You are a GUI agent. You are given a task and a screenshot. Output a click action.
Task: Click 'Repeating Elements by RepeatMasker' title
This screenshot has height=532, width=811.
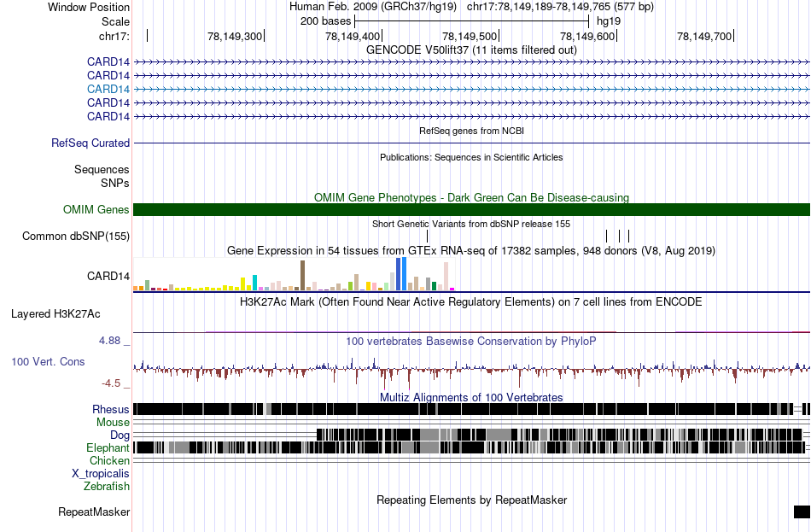[x=471, y=500]
